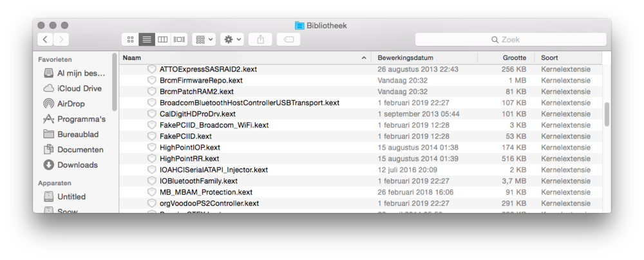
Task: Click the Share toolbar icon
Action: point(261,39)
